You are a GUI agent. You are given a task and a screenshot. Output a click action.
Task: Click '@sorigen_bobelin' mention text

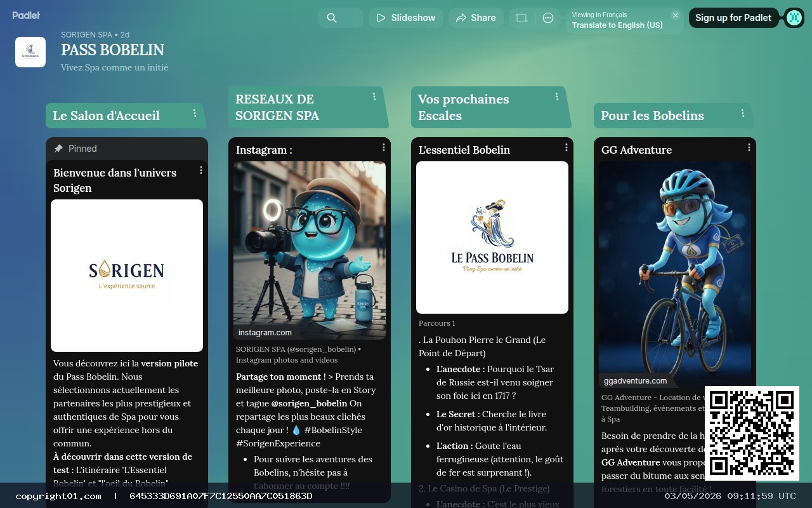click(x=310, y=403)
